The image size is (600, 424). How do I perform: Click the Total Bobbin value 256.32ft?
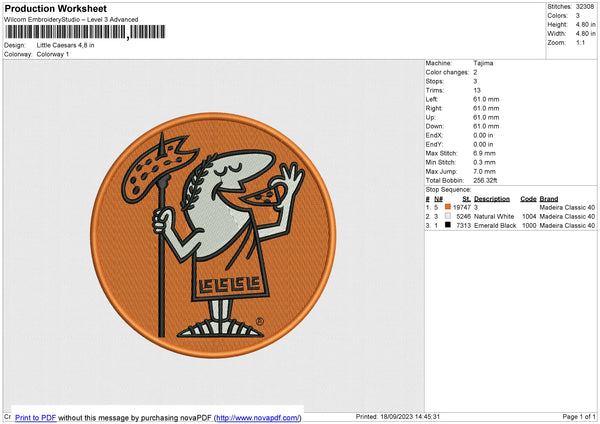485,180
